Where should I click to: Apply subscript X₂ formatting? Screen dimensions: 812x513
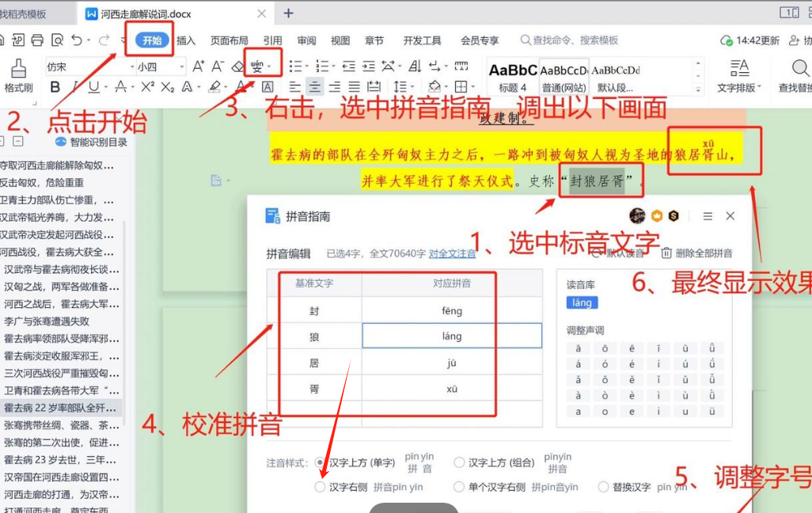point(167,87)
